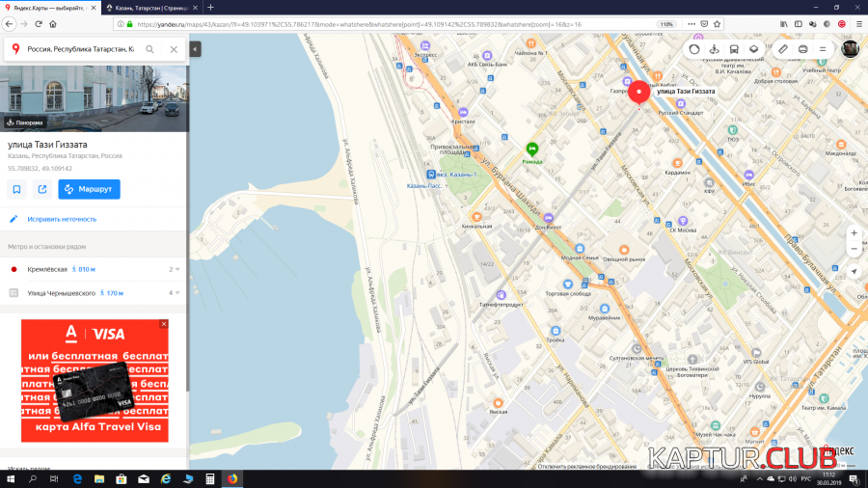Image resolution: width=868 pixels, height=488 pixels.
Task: Bookmark улица Тази Гиззата location
Action: point(16,189)
